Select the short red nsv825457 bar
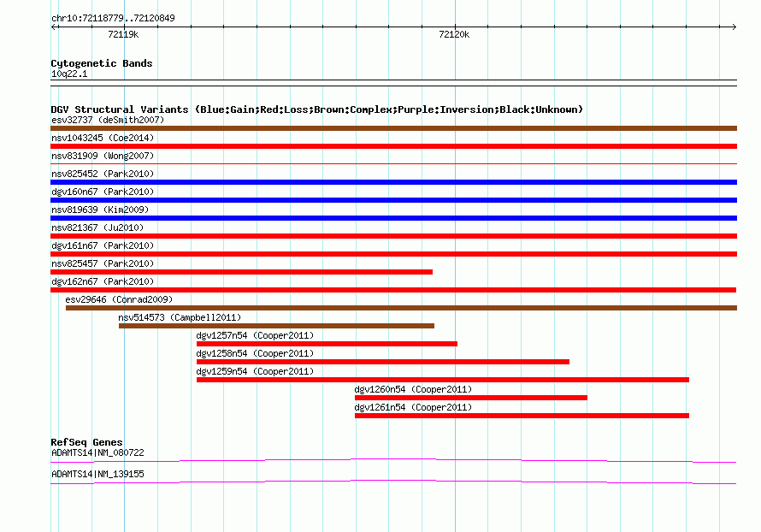The height and width of the screenshot is (532, 761). pos(241,272)
